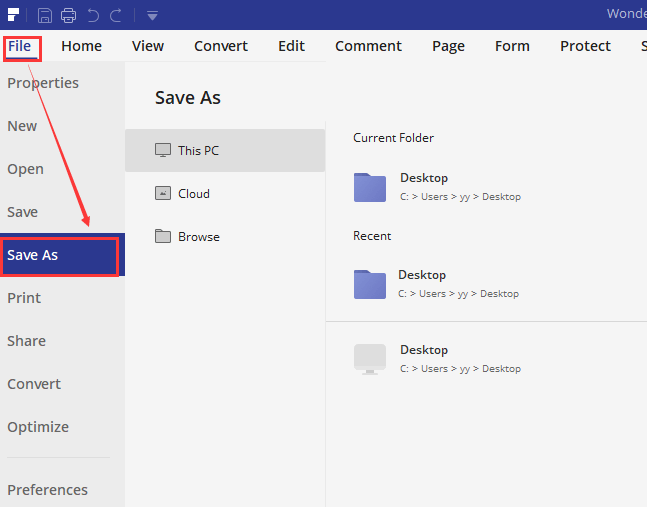Open Preferences from the File menu

47,490
